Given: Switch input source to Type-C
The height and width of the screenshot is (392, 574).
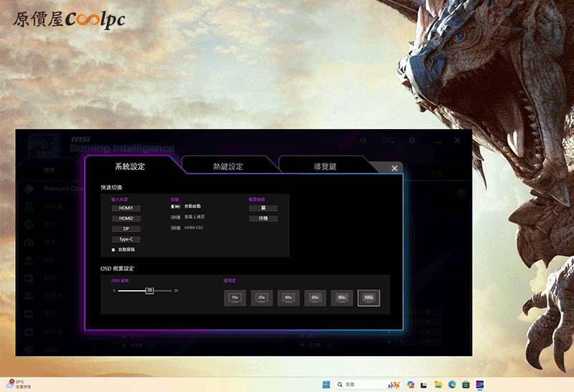Looking at the screenshot, I should (x=126, y=239).
